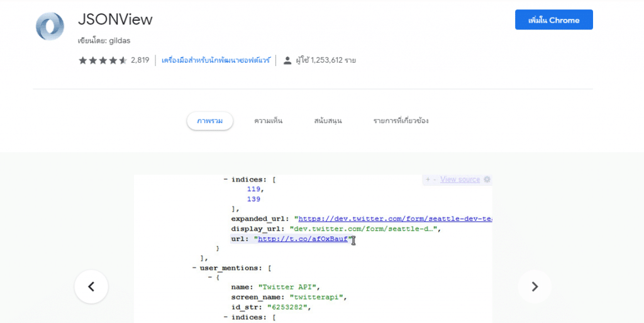Open the expanded_url dev.twitter.com link
This screenshot has width=644, height=323.
[395, 219]
